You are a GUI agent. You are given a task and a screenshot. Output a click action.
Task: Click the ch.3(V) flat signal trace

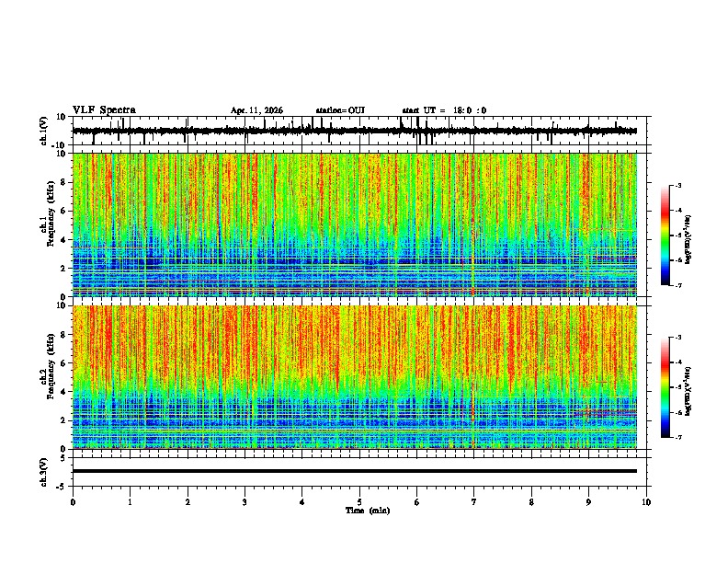point(355,471)
